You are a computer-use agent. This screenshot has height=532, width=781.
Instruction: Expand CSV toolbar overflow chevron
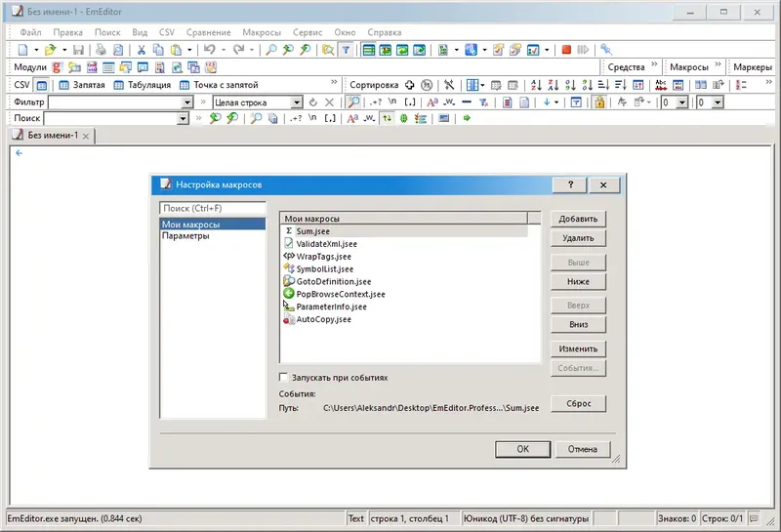coord(334,82)
